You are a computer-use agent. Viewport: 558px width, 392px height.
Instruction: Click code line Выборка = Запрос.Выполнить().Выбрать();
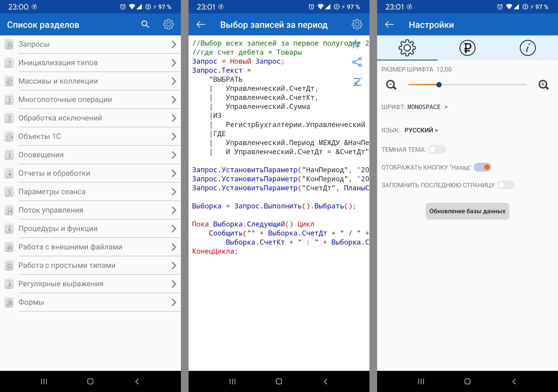coord(274,206)
